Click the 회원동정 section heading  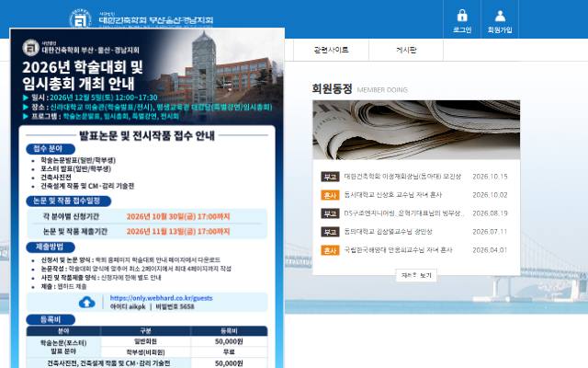coord(332,89)
